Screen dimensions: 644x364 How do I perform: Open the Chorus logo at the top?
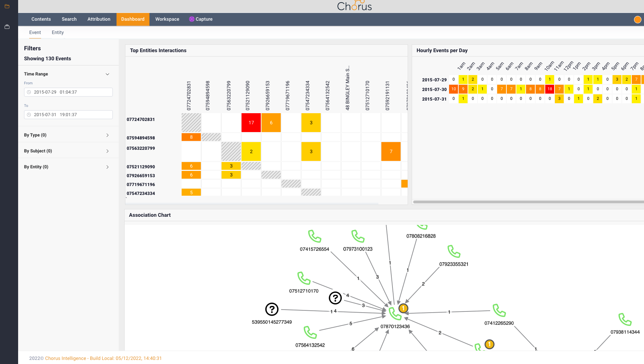point(355,6)
